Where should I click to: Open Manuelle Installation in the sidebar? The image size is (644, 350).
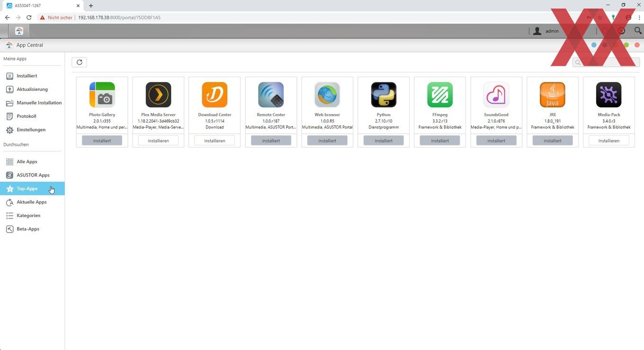(32, 103)
